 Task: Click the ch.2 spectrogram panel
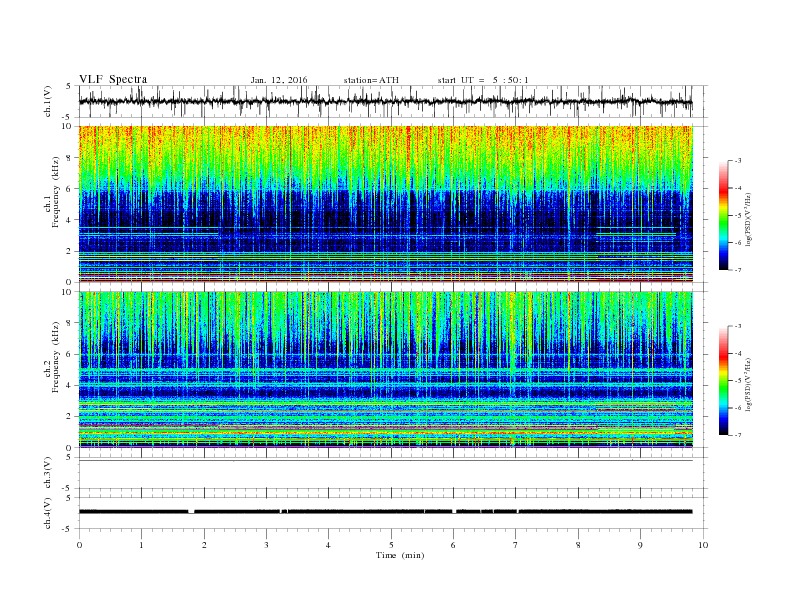click(386, 369)
